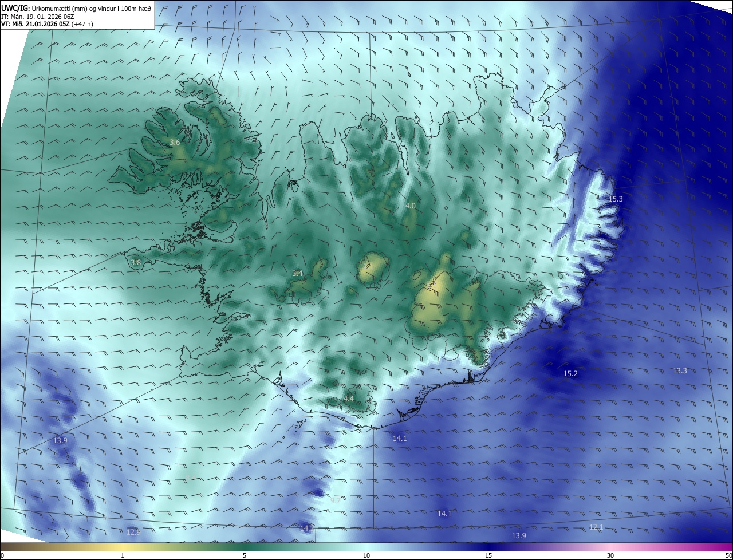
Task: Click the 0 tick label on the color scale
Action: [x=2, y=555]
